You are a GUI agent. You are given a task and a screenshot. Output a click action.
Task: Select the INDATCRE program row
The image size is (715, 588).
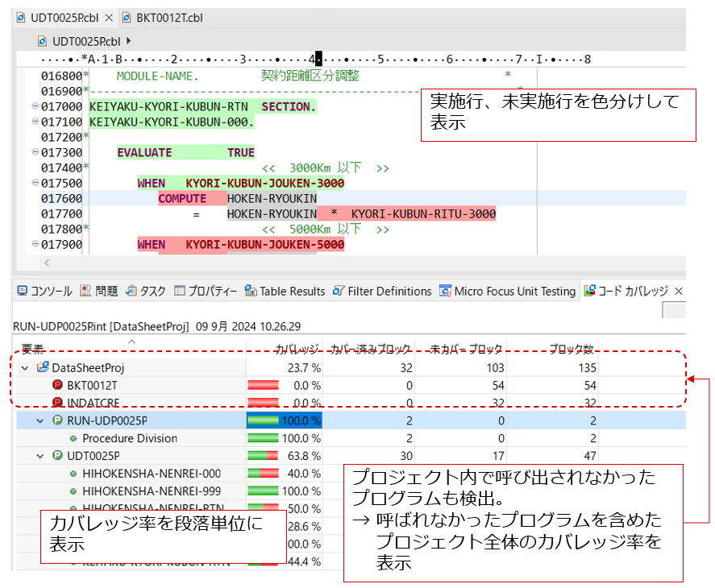(x=351, y=403)
